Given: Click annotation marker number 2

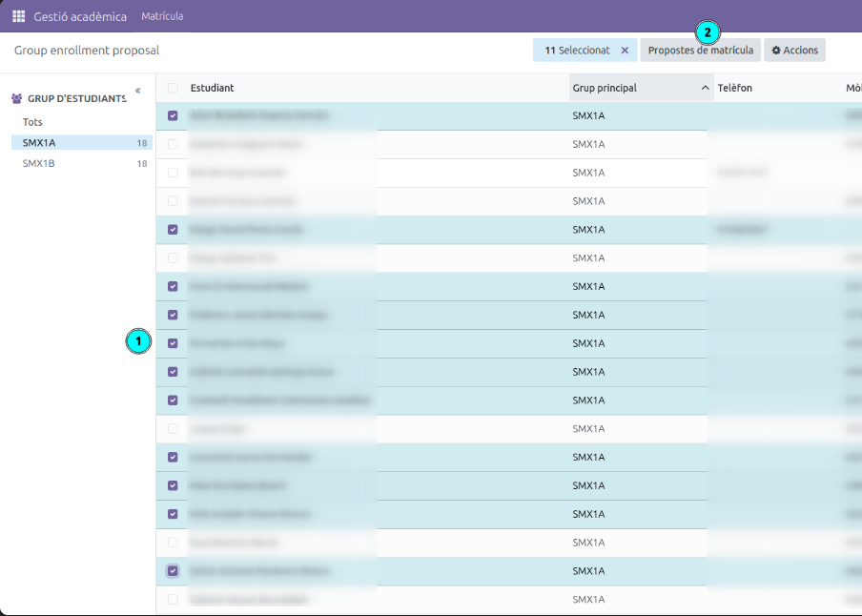Looking at the screenshot, I should coord(708,32).
